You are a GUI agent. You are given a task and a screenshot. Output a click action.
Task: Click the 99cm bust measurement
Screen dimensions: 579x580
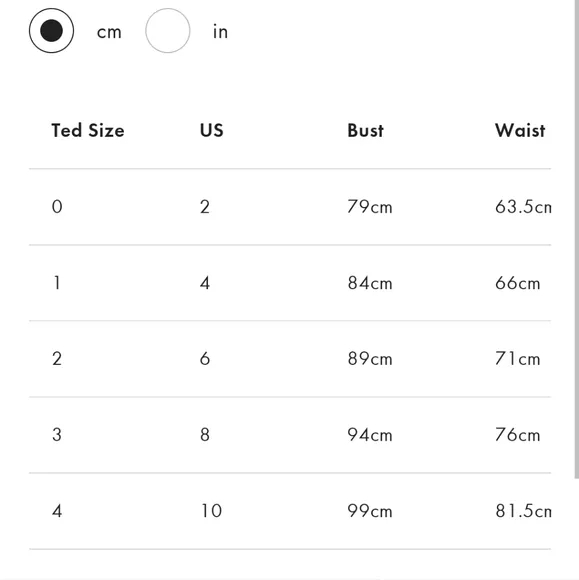[x=370, y=511]
